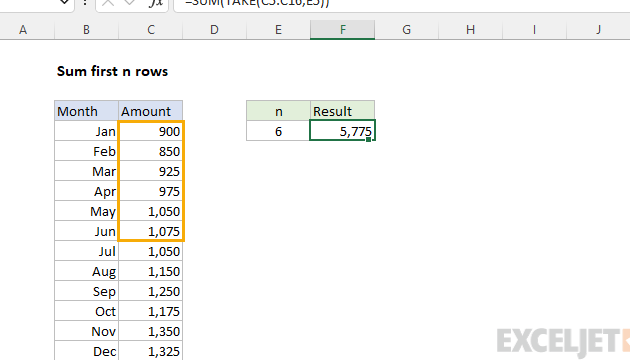Viewport: 630px width, 360px height.
Task: Click the fill handle on the 5,775 cell
Action: [368, 140]
